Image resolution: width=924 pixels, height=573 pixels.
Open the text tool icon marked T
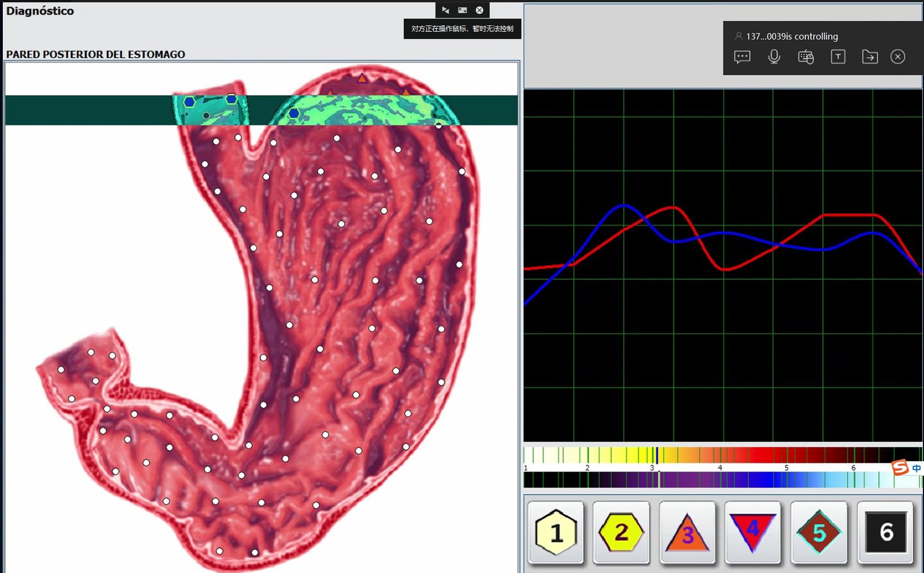click(838, 57)
